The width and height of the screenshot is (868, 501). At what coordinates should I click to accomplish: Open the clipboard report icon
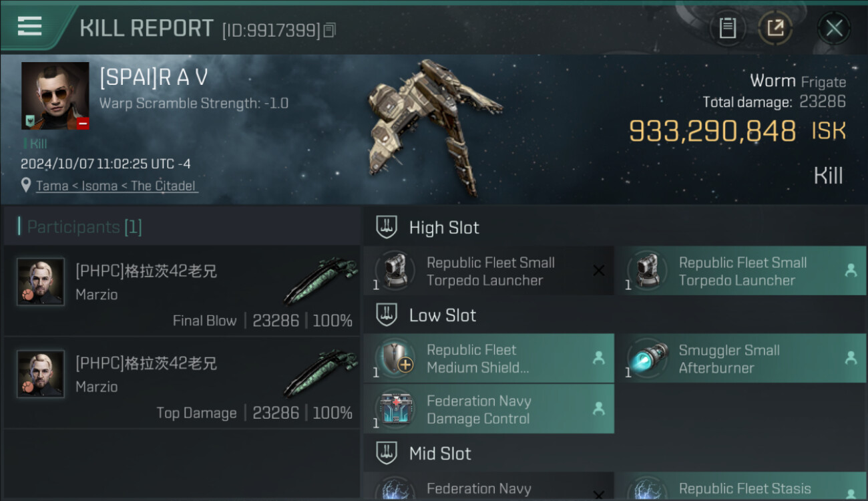(x=727, y=28)
